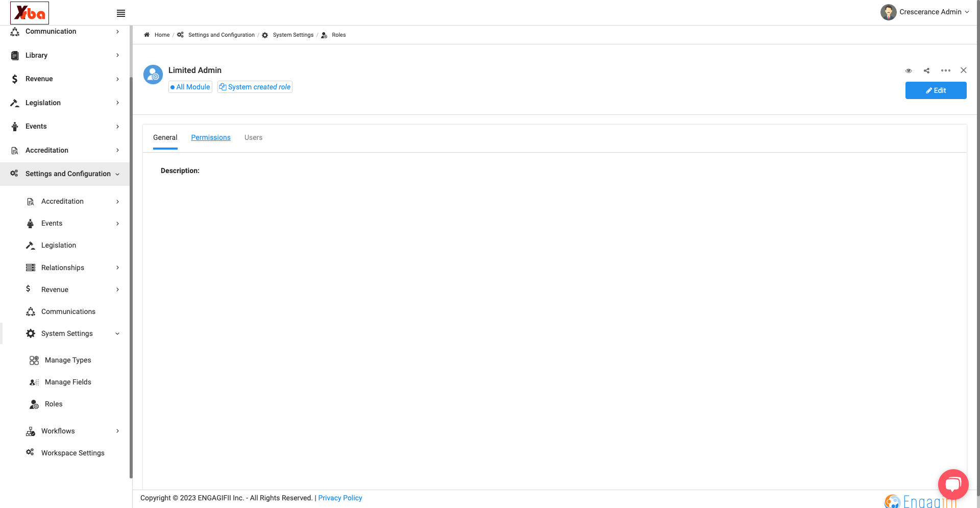
Task: Expand Relationships submenu chevron
Action: [117, 268]
